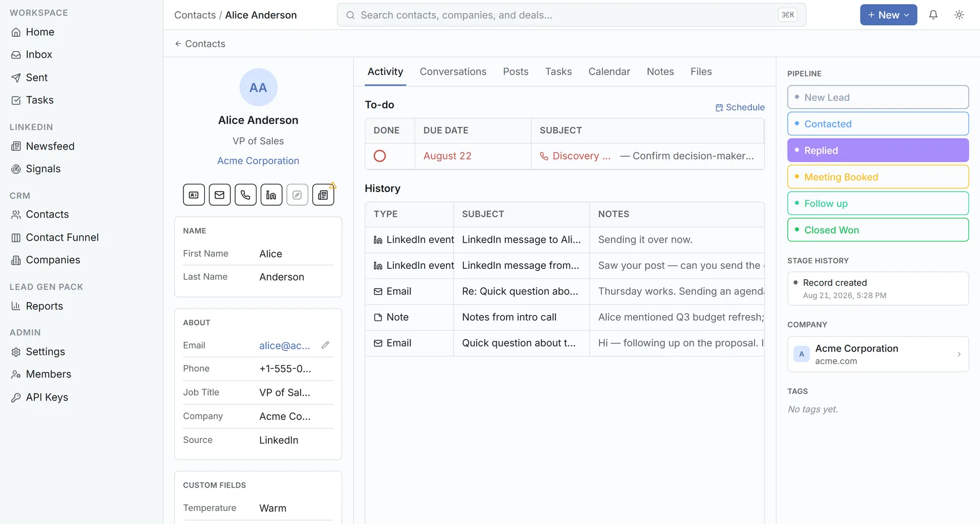Open 'Notes from intro call' history row
This screenshot has height=524, width=980.
pos(565,317)
